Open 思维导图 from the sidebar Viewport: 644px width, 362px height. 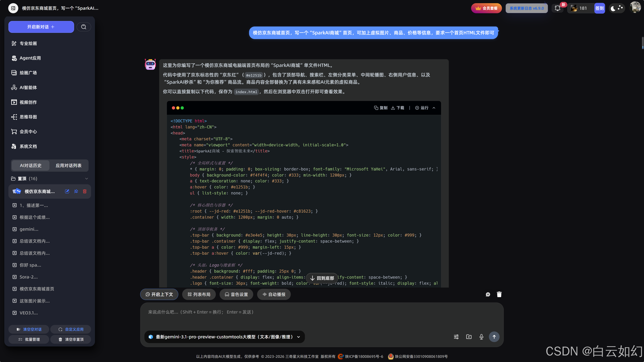click(x=28, y=117)
